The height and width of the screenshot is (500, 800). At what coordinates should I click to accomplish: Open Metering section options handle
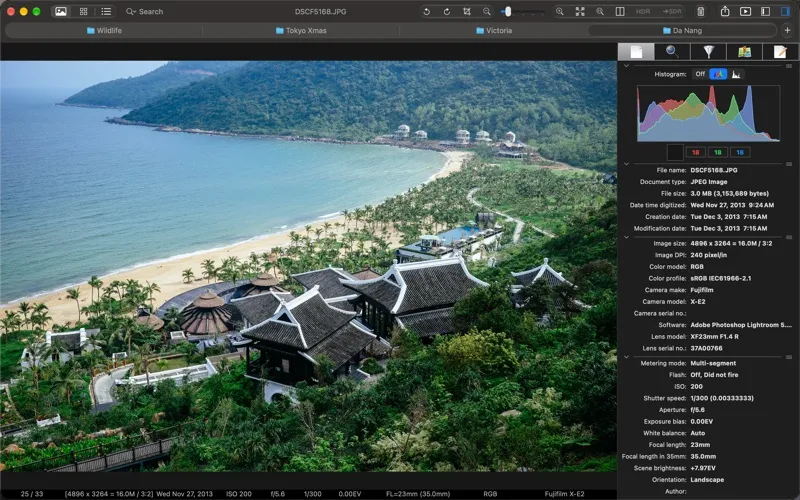tap(789, 357)
